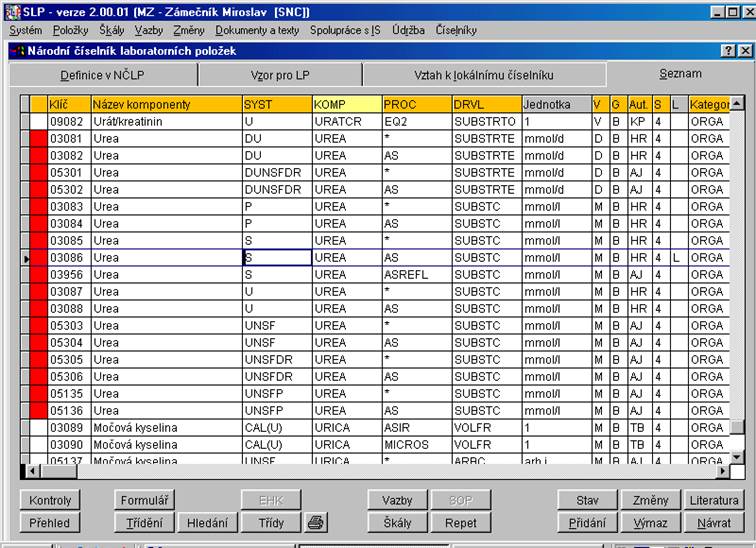Click the Literatura button
The height and width of the screenshot is (548, 756).
(714, 500)
